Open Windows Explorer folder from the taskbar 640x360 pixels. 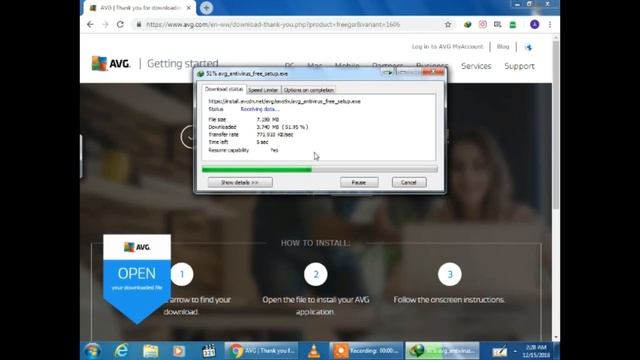point(150,351)
